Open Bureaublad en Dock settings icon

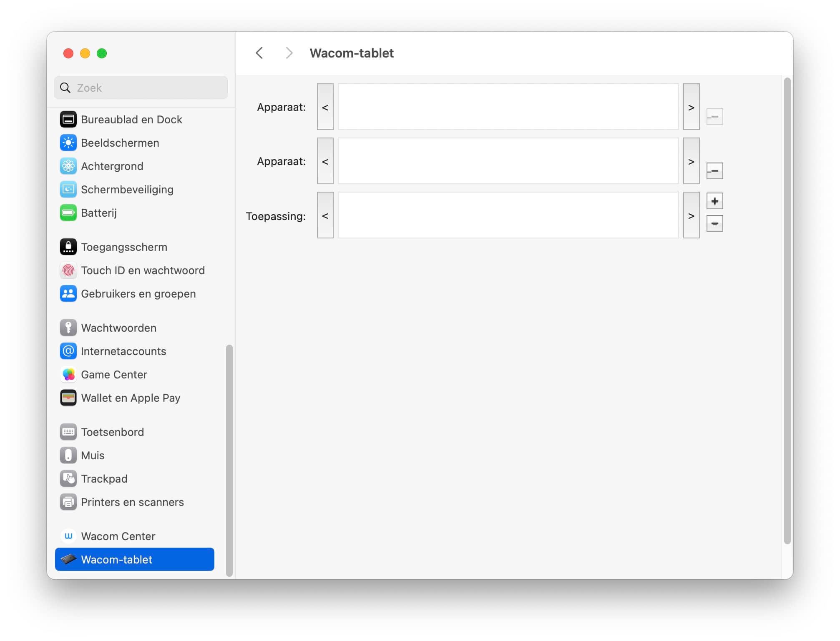tap(68, 120)
